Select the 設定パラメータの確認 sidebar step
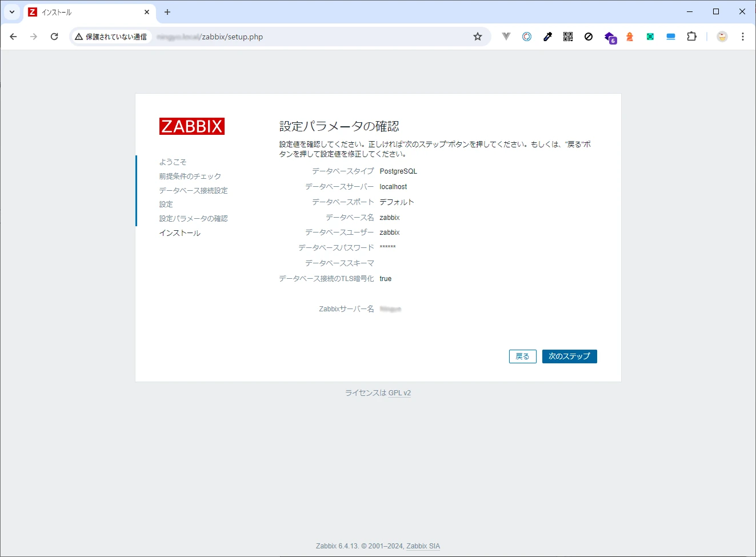756x557 pixels. 194,219
